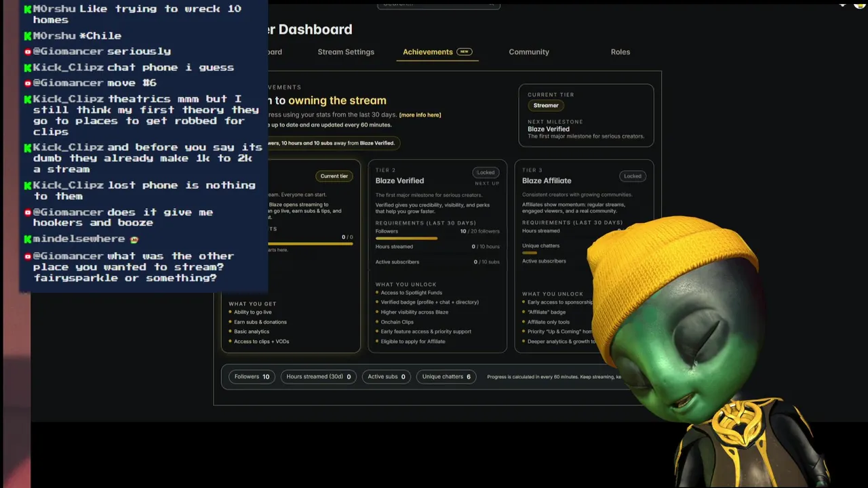
Task: Click the Kick_Clipz username on "chat phone" message
Action: (x=68, y=68)
